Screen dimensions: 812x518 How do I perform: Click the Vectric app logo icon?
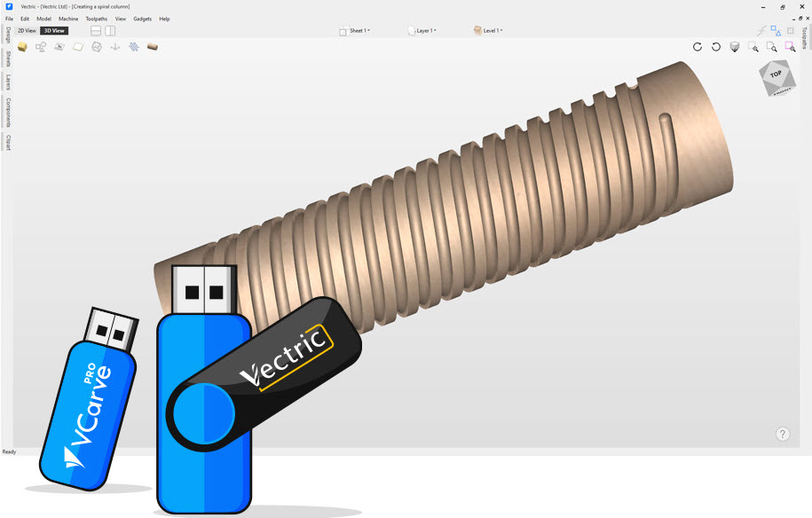coord(9,6)
